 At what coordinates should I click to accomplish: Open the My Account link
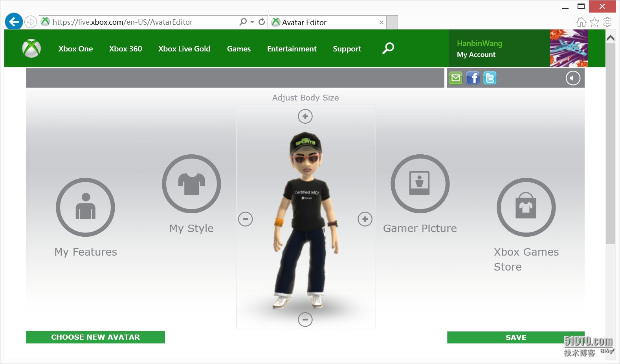pos(476,55)
